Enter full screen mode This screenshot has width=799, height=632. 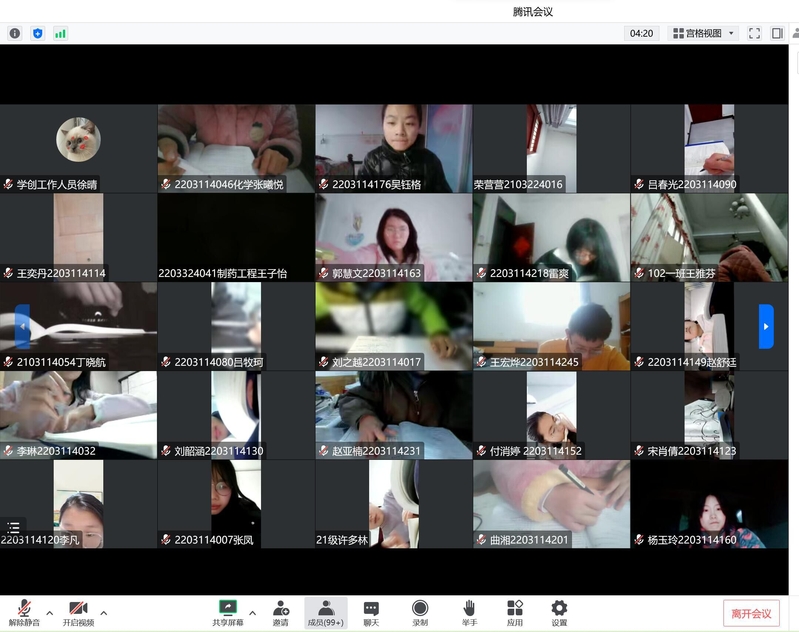click(x=755, y=33)
